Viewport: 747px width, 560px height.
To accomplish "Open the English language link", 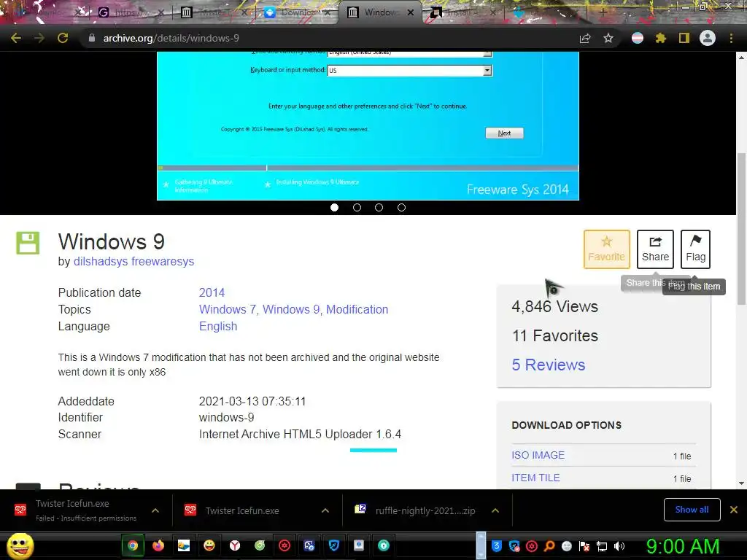I will (218, 326).
